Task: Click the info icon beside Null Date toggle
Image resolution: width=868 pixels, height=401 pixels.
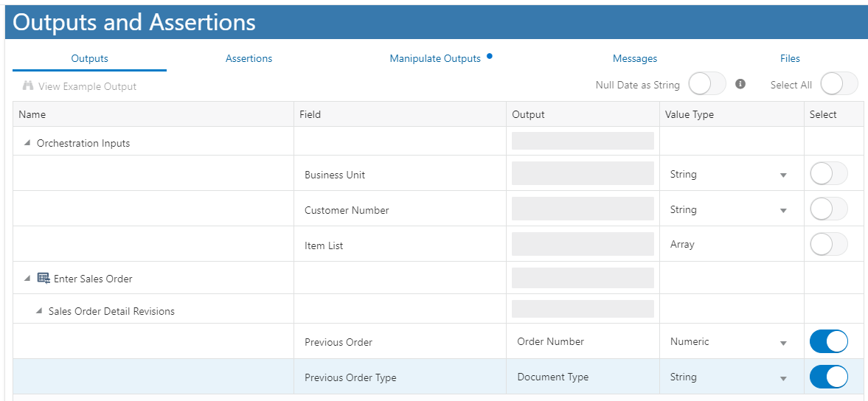Action: coord(740,84)
